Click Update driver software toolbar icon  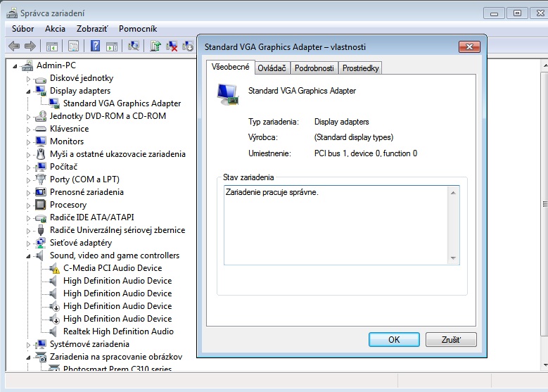(x=155, y=46)
